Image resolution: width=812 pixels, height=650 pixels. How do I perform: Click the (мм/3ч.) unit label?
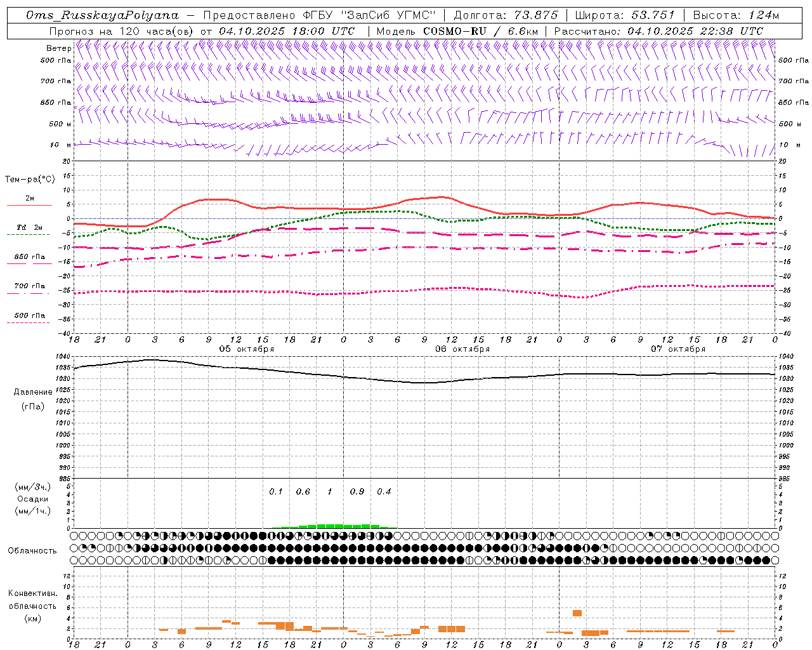point(32,487)
